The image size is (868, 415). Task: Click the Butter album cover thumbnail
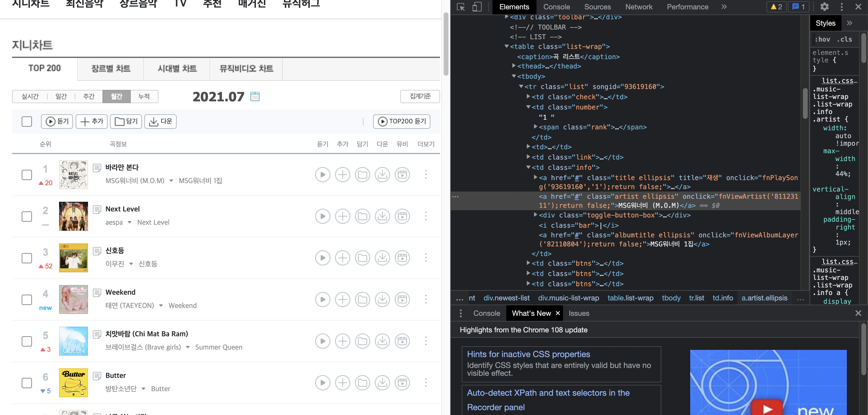point(73,383)
